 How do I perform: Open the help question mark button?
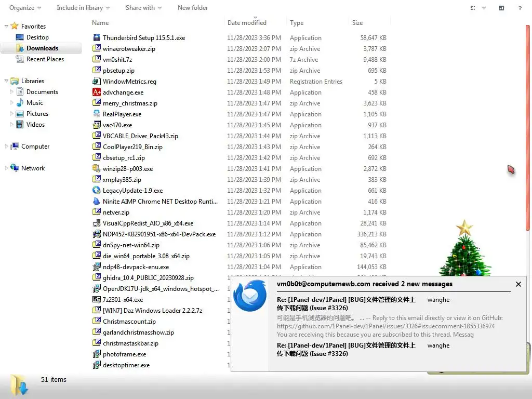pos(520,8)
